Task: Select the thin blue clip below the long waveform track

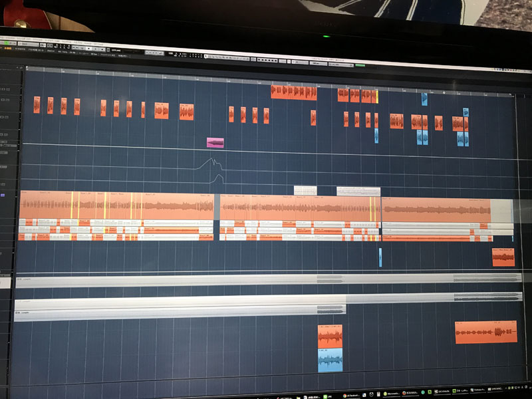Action: pos(380,257)
